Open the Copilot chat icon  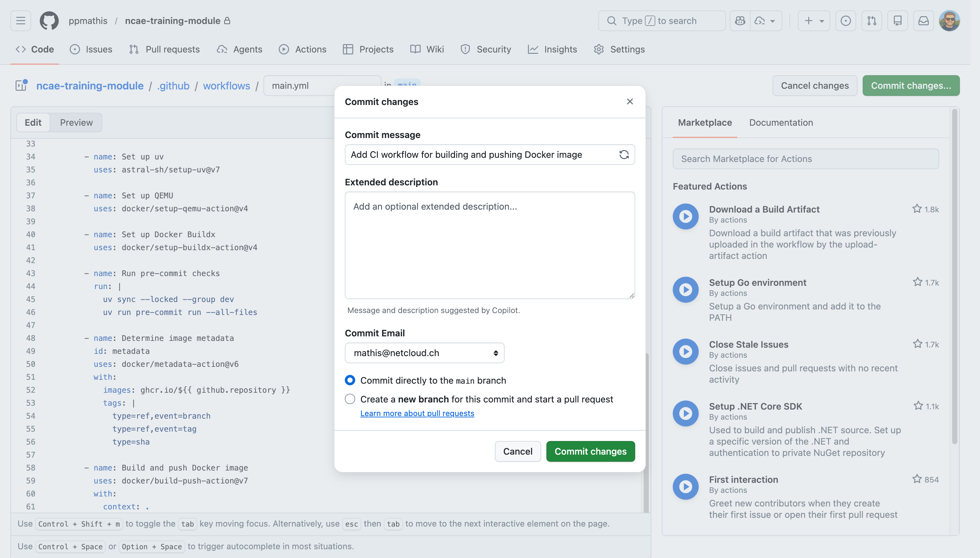(740, 21)
